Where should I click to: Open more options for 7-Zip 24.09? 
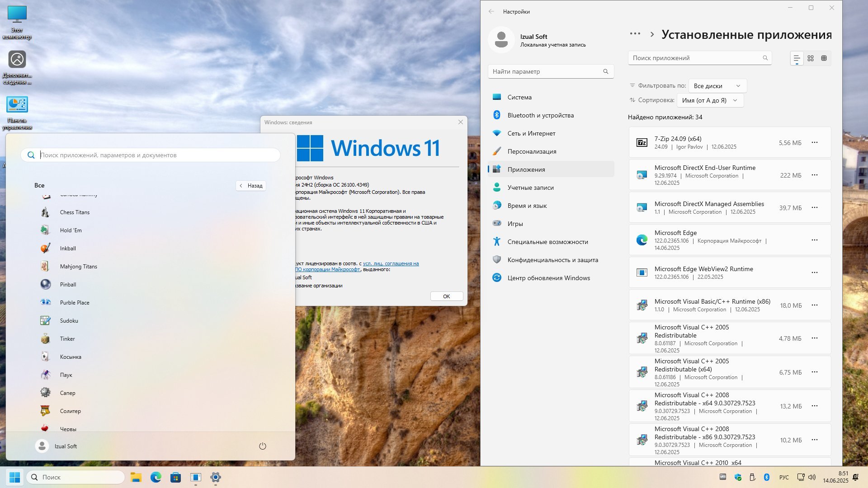[815, 142]
